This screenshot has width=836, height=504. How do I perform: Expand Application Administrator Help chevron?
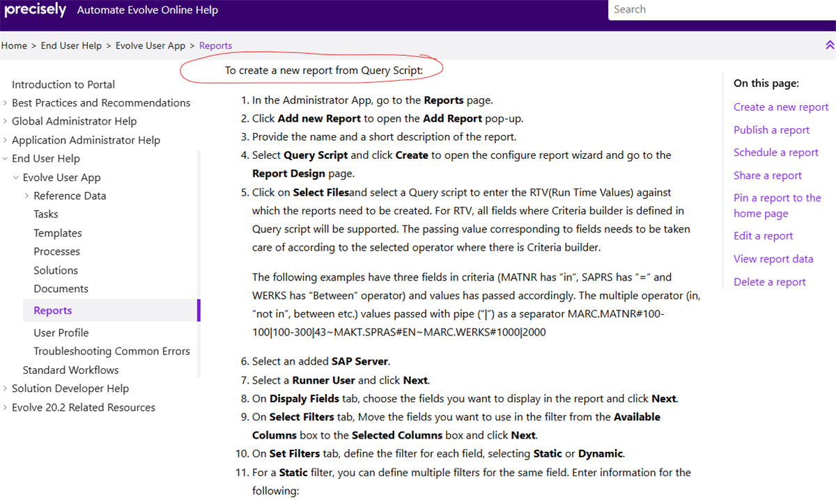(x=5, y=140)
